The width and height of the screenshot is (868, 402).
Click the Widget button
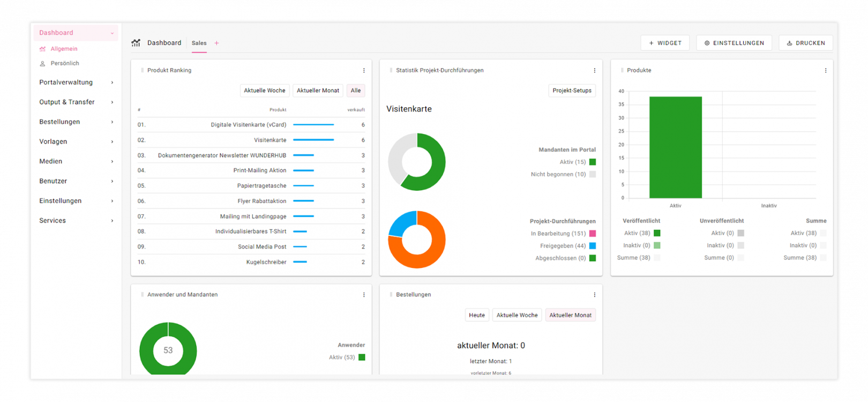[665, 43]
